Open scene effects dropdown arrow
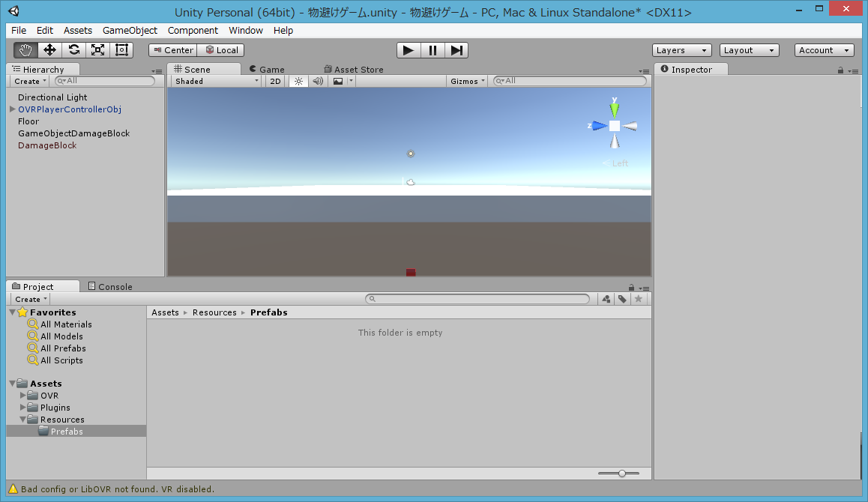Screen dimensions: 868x502 [351, 82]
